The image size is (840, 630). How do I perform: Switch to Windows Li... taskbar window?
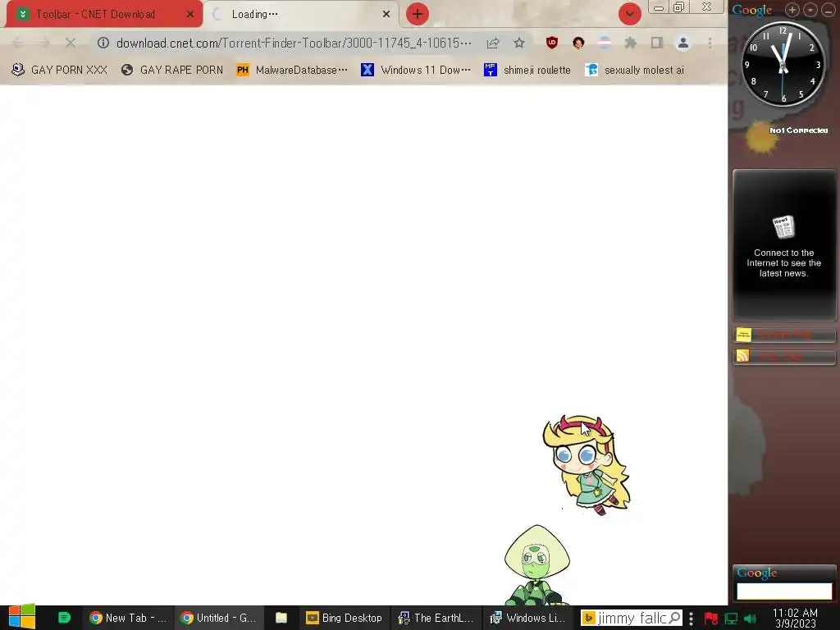tap(528, 619)
